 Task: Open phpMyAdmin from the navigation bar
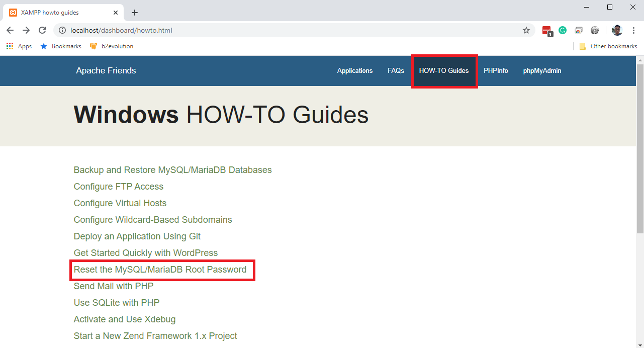click(542, 71)
